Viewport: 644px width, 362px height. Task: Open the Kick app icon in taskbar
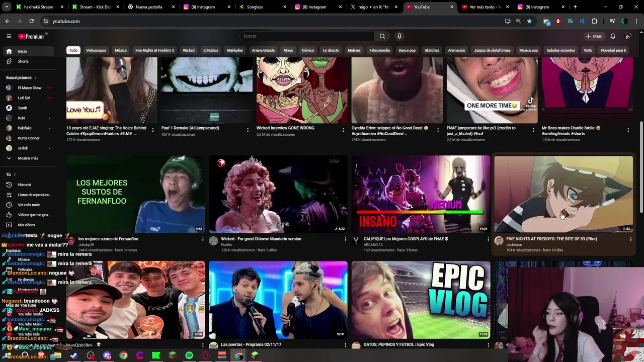[156, 355]
